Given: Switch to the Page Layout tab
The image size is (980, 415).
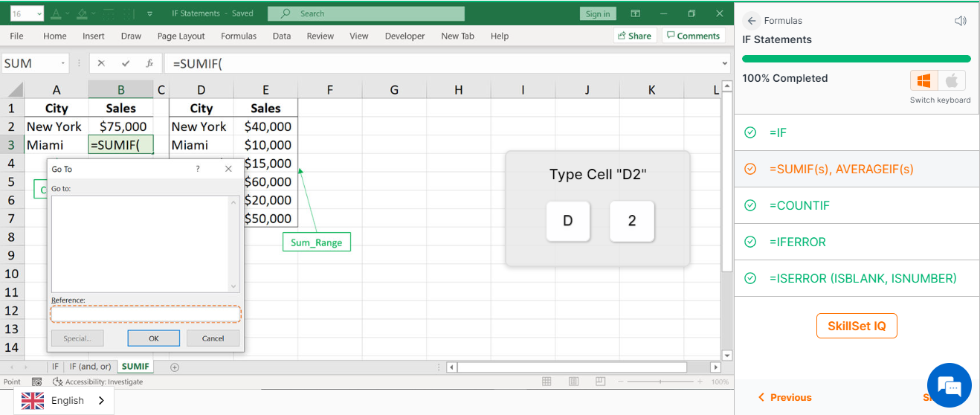Looking at the screenshot, I should pos(181,36).
